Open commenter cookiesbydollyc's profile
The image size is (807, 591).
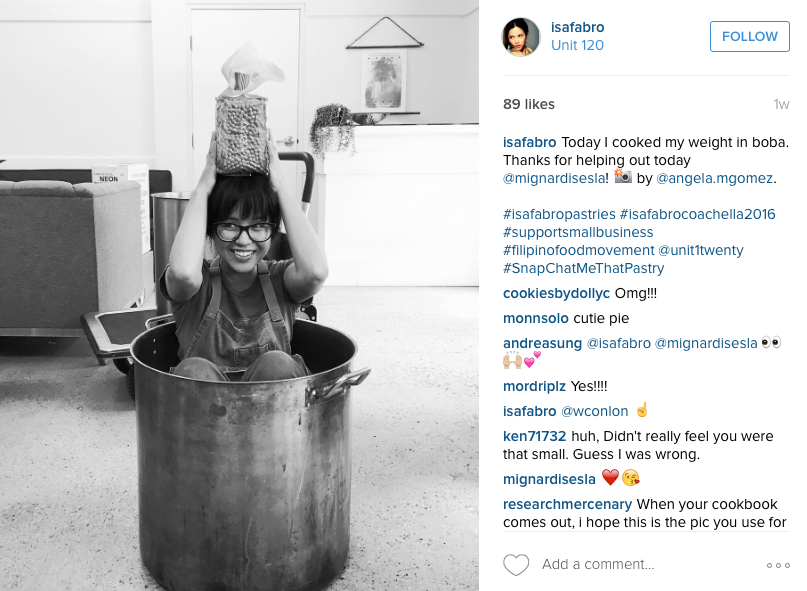pyautogui.click(x=556, y=293)
